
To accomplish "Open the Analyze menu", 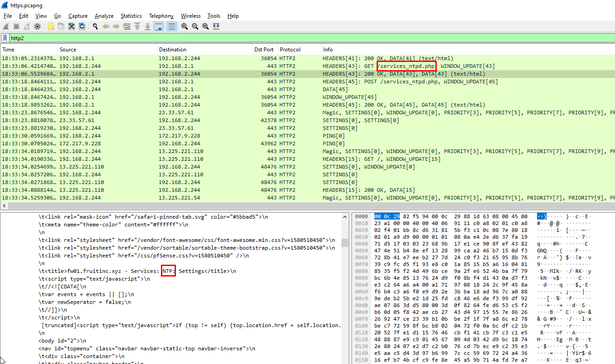I will pyautogui.click(x=104, y=16).
